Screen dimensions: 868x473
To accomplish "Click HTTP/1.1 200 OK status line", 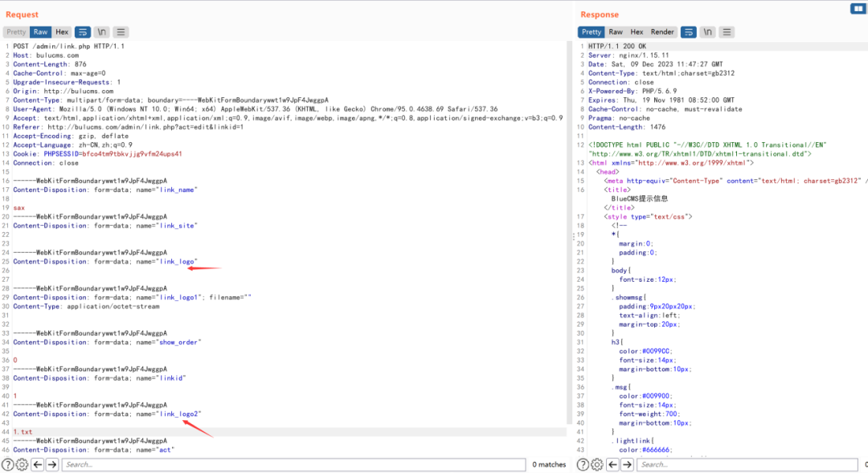I will click(x=617, y=47).
